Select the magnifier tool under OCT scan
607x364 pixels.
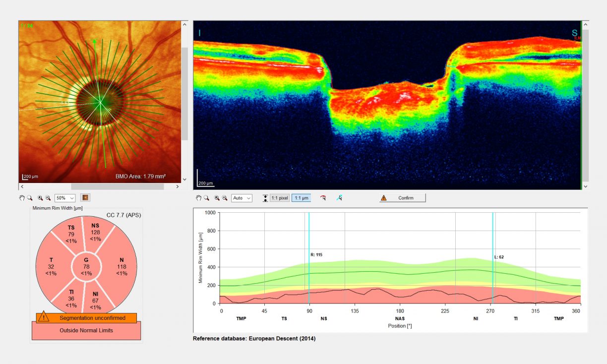tap(206, 198)
